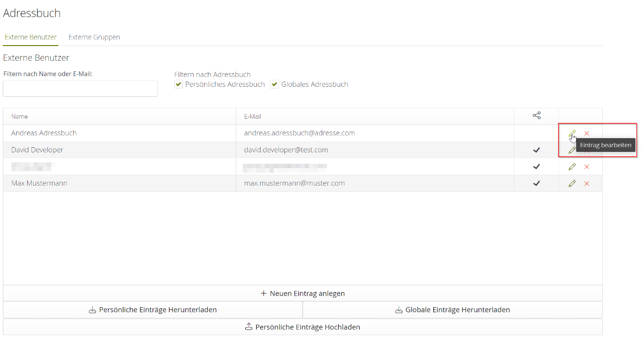Click the edit pencil for Max Mustermann
Viewport: 644px width, 347px height.
(x=572, y=183)
